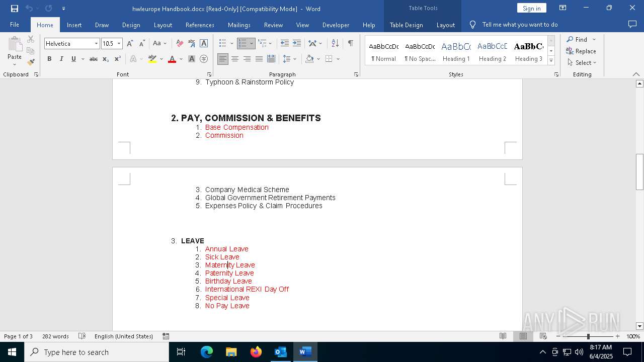This screenshot has width=644, height=362.
Task: Switch to Read Mode view
Action: [x=503, y=336]
